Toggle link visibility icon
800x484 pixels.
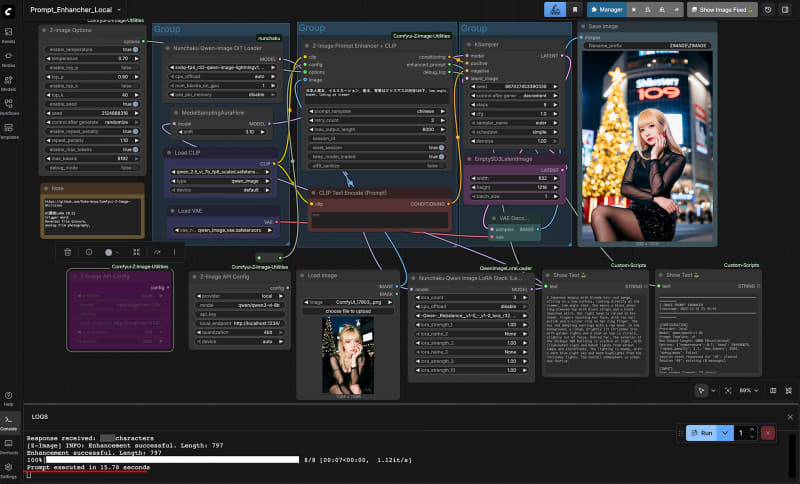pyautogui.click(x=789, y=390)
